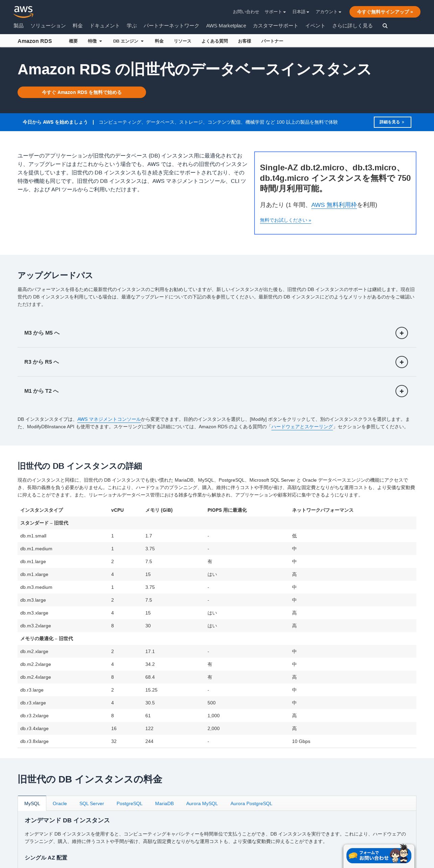
Task: Click the 2,000 PIOPS value
Action: [214, 728]
